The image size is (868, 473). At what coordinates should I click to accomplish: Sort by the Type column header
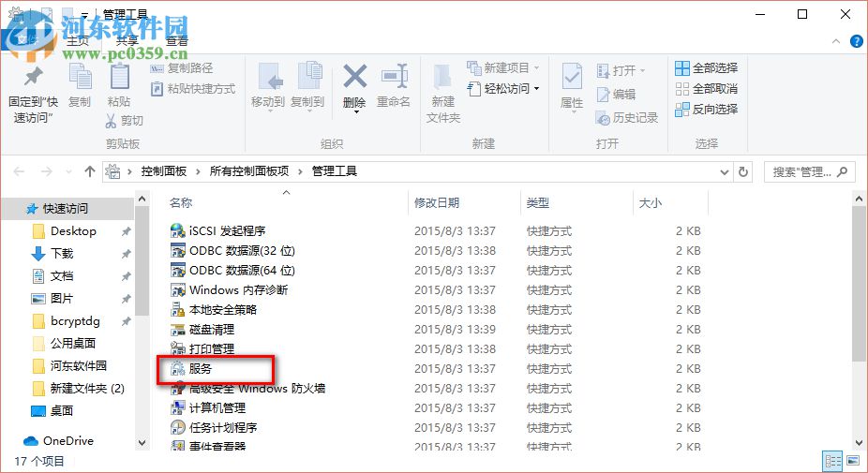point(537,203)
